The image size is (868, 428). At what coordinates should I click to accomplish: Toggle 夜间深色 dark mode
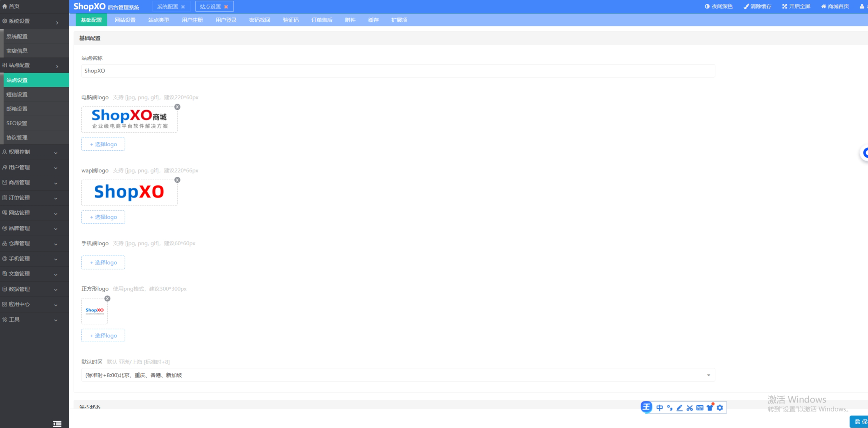(x=719, y=6)
